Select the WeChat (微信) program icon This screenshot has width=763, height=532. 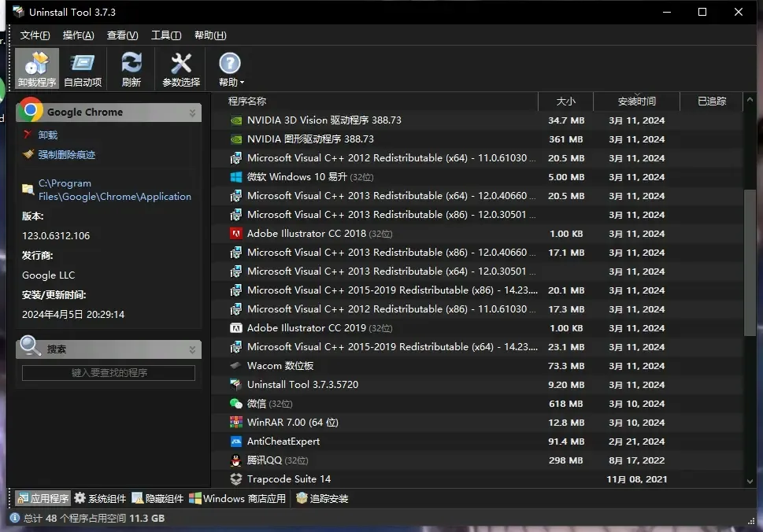click(x=235, y=404)
